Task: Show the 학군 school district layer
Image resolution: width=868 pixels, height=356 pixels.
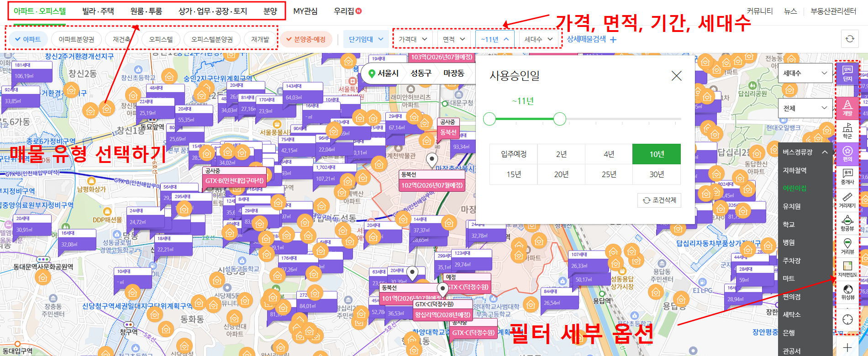Action: (847, 131)
